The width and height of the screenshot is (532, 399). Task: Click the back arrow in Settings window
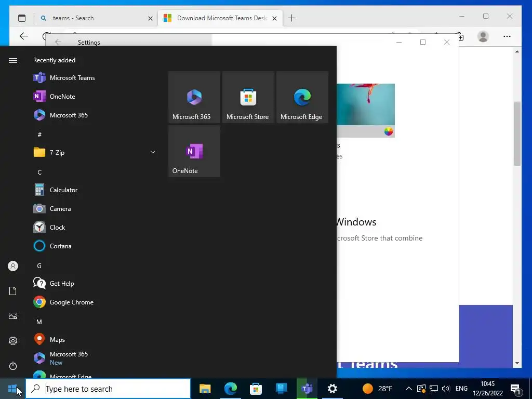pyautogui.click(x=58, y=42)
